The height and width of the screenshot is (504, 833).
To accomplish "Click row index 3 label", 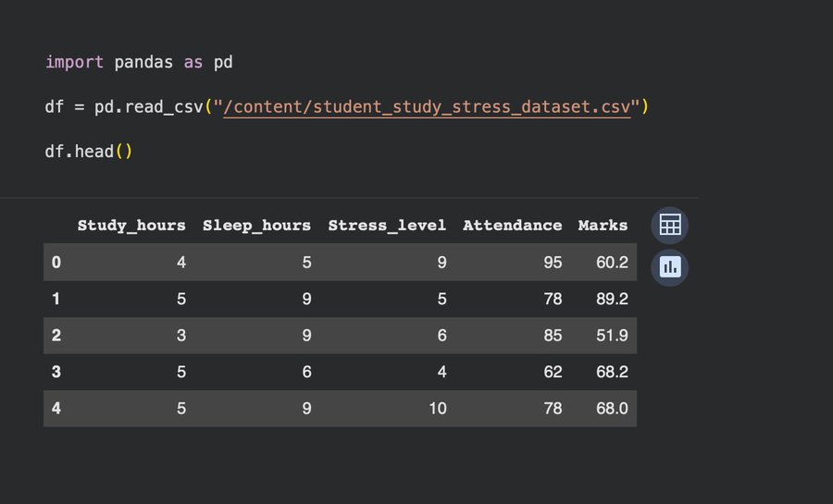I will (56, 371).
